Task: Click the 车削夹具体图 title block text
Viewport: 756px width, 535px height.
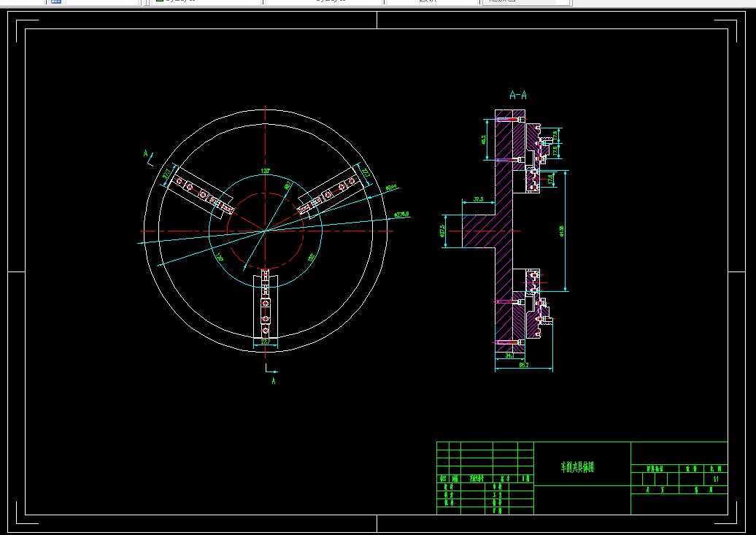Action: [x=577, y=467]
